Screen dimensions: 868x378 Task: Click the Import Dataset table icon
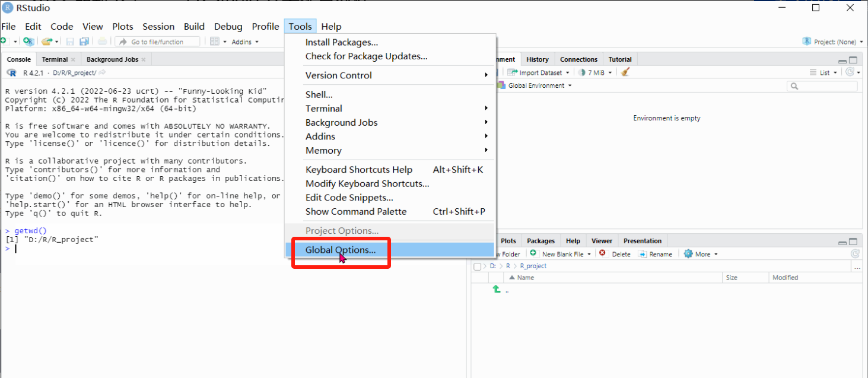pos(512,72)
